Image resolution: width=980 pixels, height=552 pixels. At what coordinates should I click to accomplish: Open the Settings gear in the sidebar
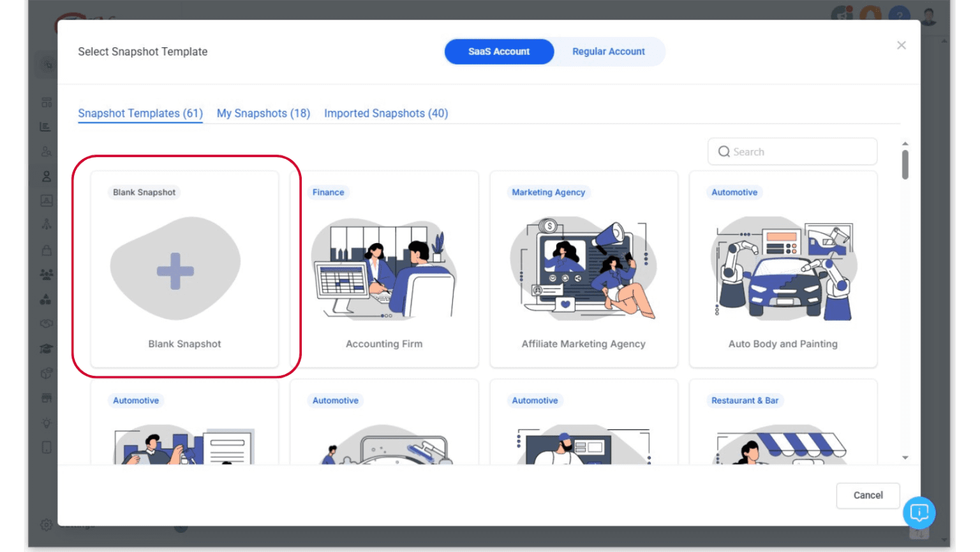(x=45, y=525)
